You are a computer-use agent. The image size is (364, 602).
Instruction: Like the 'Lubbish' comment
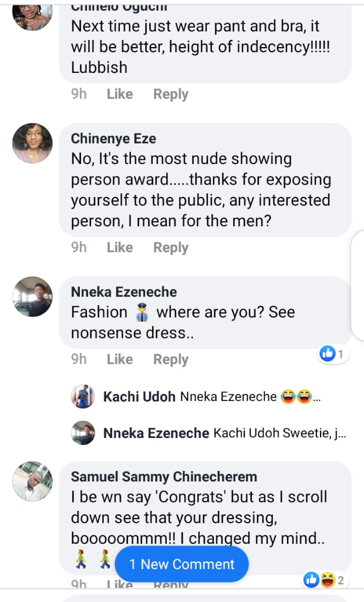coord(120,94)
